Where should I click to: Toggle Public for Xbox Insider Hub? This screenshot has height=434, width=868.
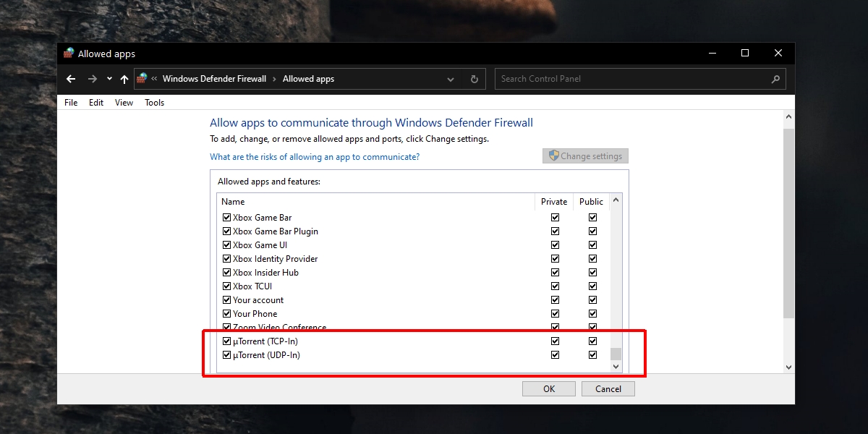point(592,273)
